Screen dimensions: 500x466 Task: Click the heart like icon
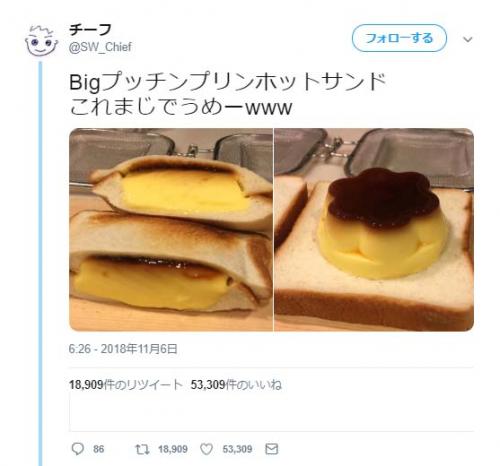click(206, 449)
